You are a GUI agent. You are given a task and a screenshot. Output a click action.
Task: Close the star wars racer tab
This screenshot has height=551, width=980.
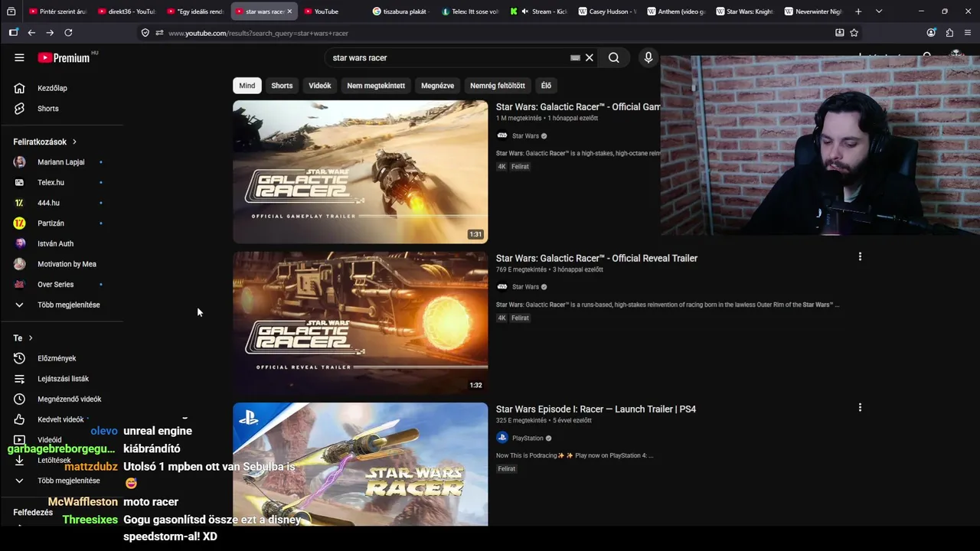coord(289,11)
